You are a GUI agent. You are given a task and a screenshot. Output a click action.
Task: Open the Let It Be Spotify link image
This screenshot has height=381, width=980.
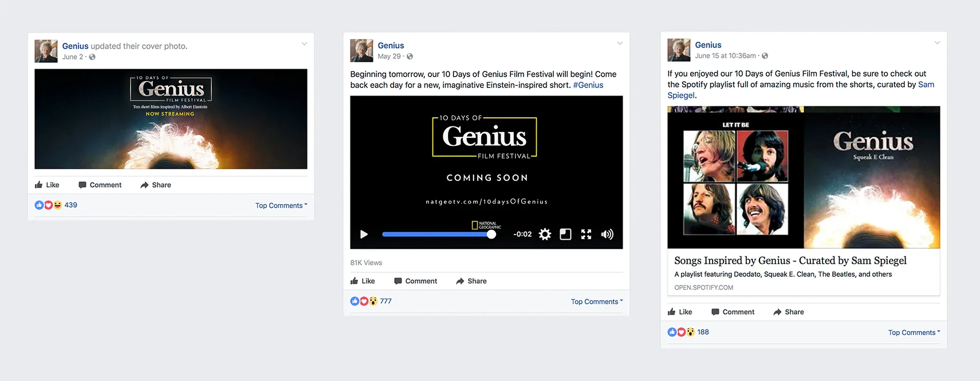click(804, 177)
